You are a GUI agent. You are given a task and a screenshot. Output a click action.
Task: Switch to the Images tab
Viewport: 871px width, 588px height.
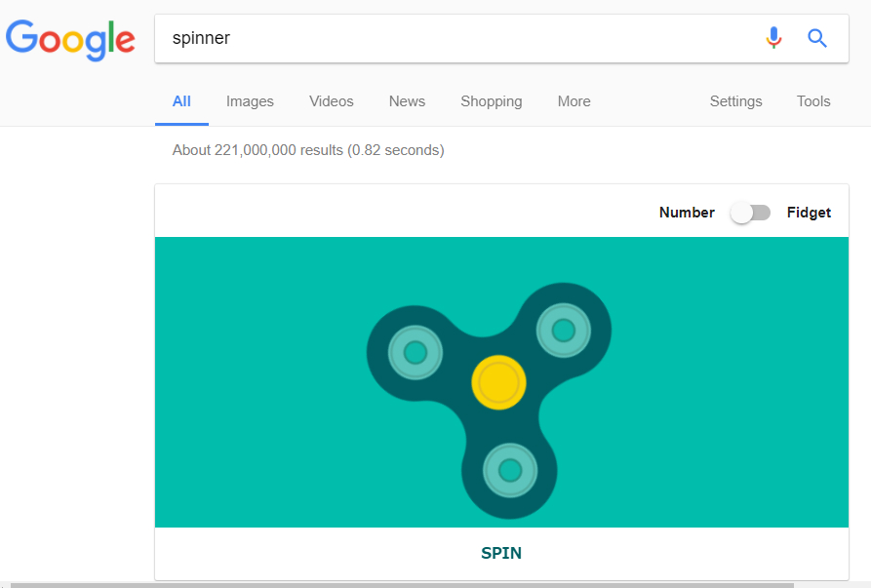pos(250,101)
